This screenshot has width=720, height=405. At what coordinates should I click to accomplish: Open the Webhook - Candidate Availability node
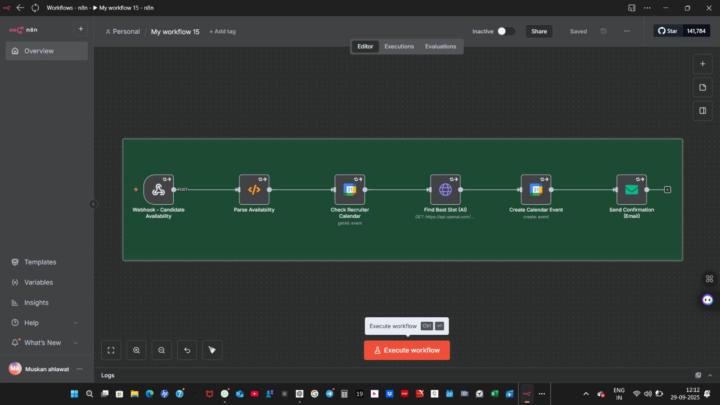click(x=158, y=190)
